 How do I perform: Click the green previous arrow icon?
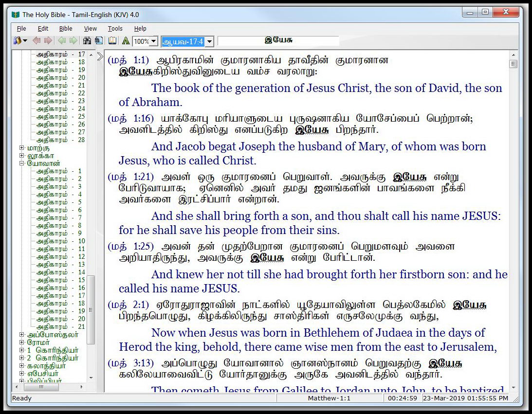point(62,41)
